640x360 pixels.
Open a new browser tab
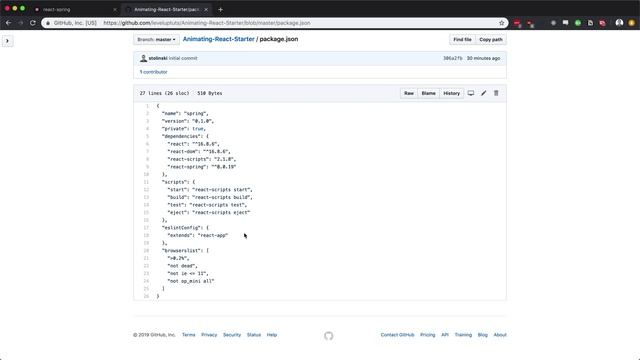220,9
